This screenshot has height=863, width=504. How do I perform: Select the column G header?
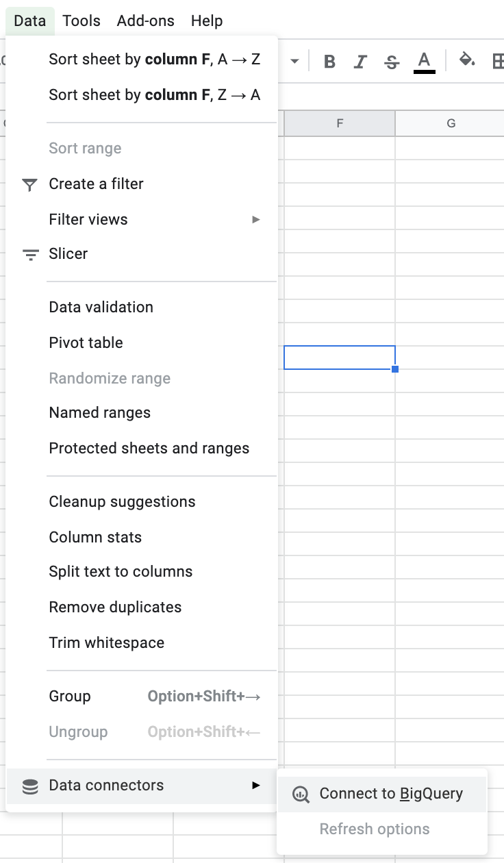coord(451,123)
